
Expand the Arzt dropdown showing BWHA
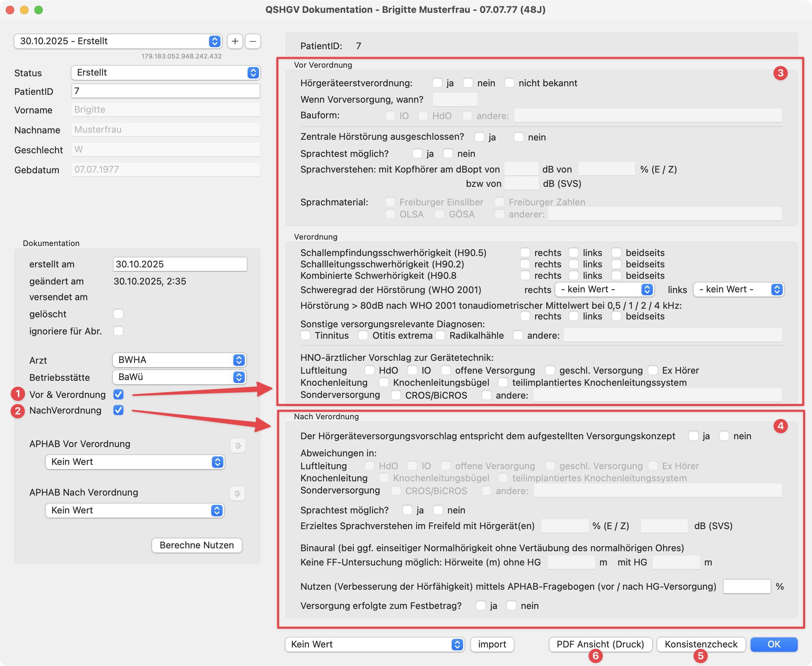[179, 360]
